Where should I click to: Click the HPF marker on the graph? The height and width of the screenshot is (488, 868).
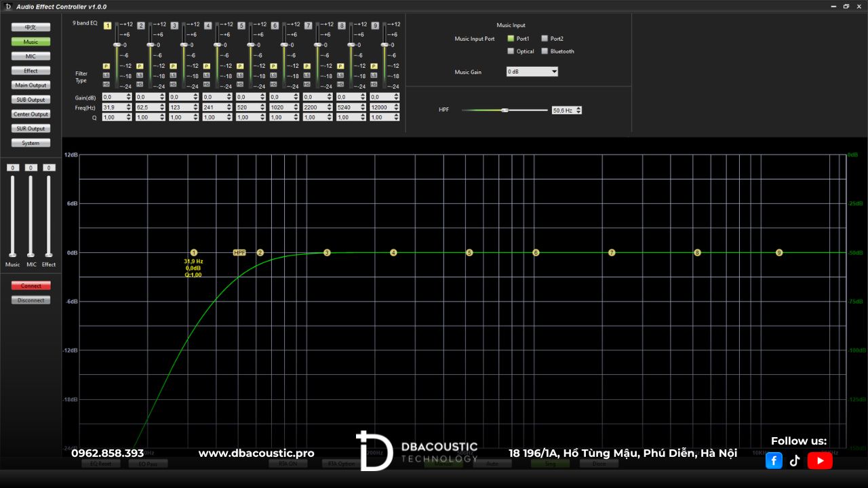click(239, 252)
